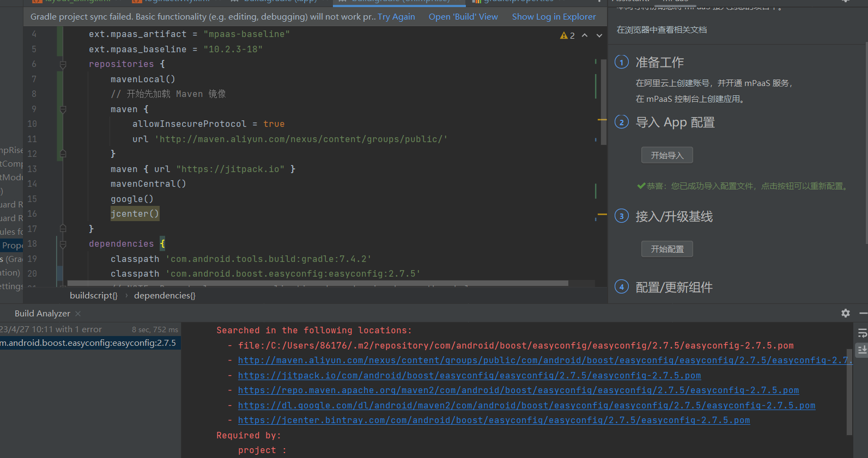Viewport: 868px width, 458px height.
Task: Click the Open 'Build' View link
Action: [463, 17]
